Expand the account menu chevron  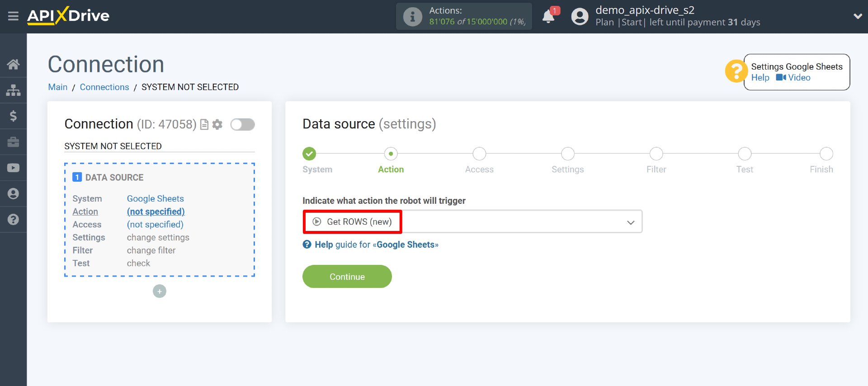[x=857, y=16]
